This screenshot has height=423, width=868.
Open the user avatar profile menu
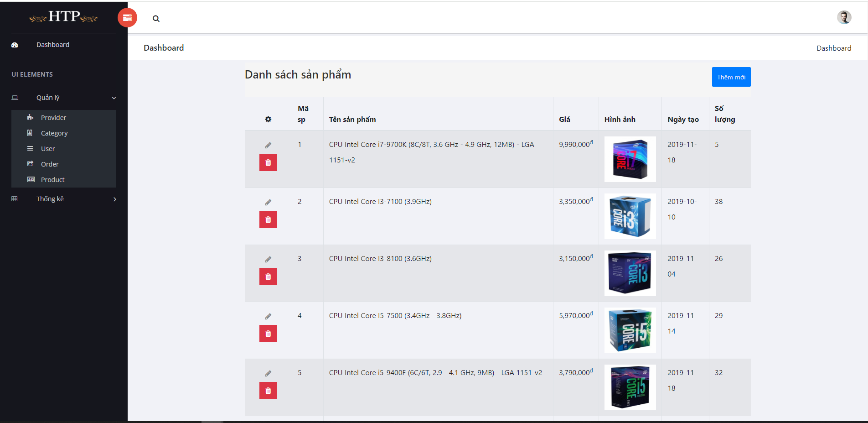844,17
